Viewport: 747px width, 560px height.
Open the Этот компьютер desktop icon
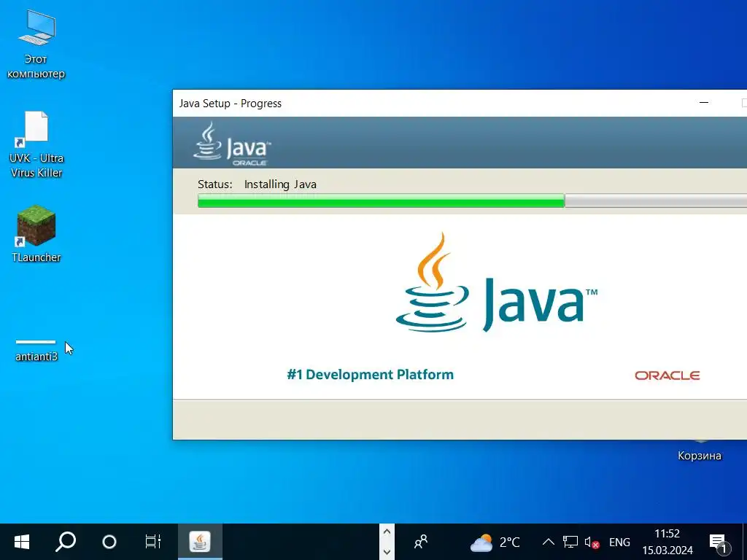tap(36, 44)
